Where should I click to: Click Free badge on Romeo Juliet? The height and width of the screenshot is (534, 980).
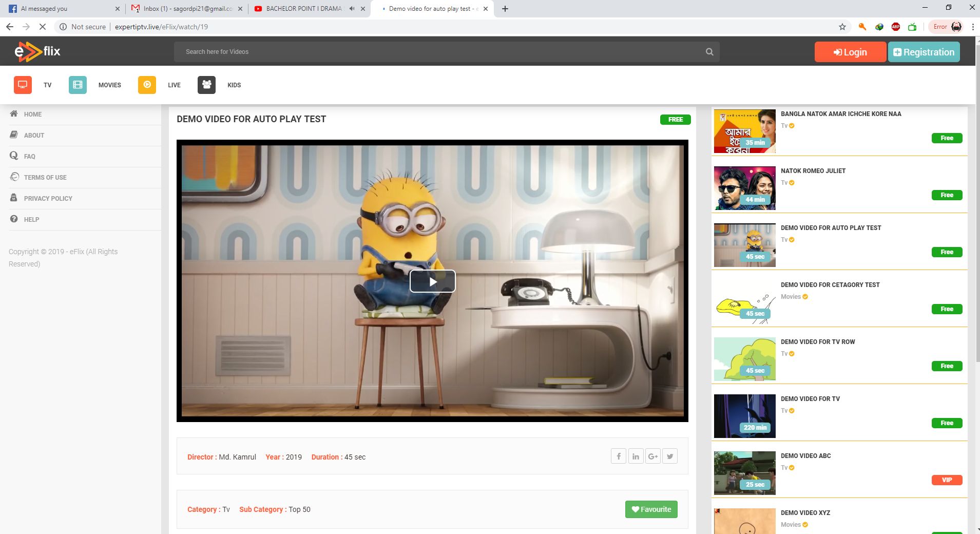[947, 195]
